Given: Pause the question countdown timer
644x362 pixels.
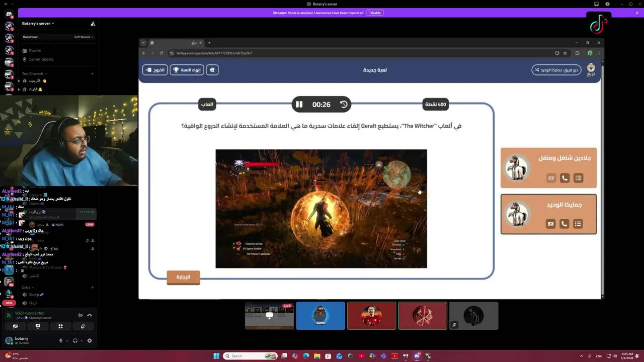Looking at the screenshot, I should (x=299, y=105).
